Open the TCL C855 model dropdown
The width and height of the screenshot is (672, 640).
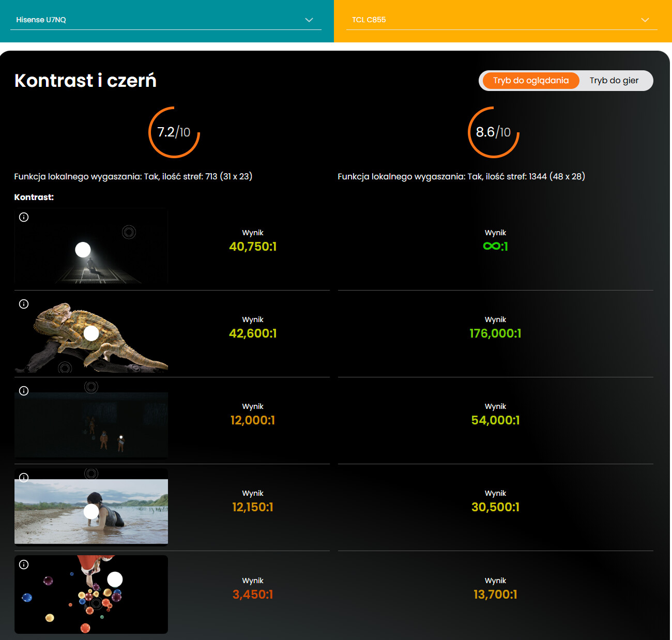click(501, 20)
